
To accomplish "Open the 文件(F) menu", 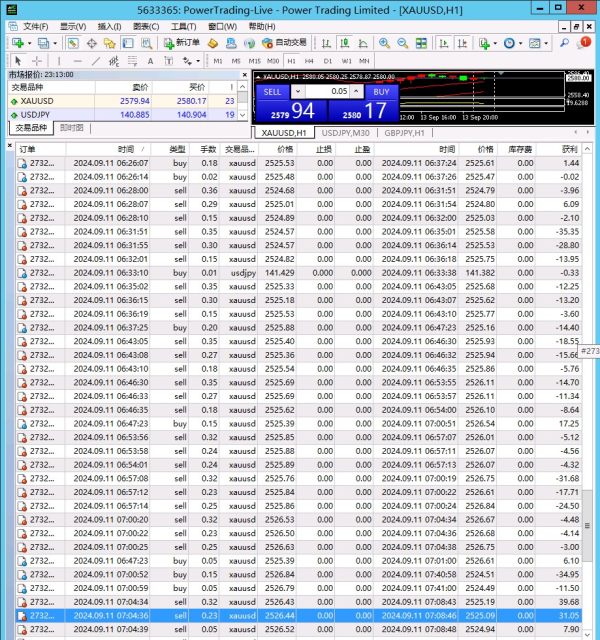I will pyautogui.click(x=36, y=27).
